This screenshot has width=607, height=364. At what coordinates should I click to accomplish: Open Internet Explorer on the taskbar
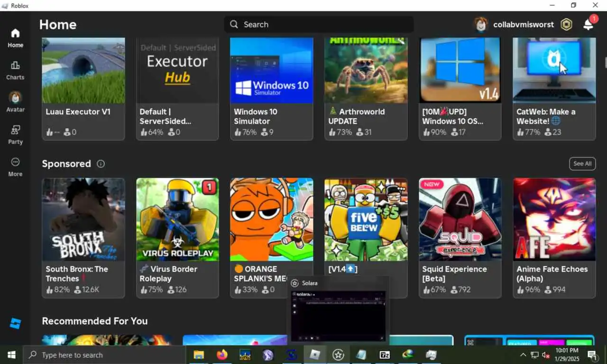[x=408, y=355]
